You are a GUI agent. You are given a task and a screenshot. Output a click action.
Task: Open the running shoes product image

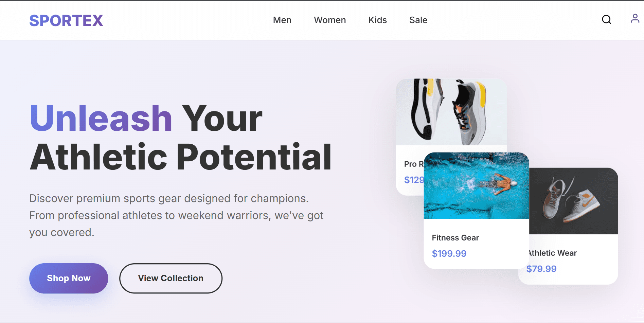click(451, 112)
